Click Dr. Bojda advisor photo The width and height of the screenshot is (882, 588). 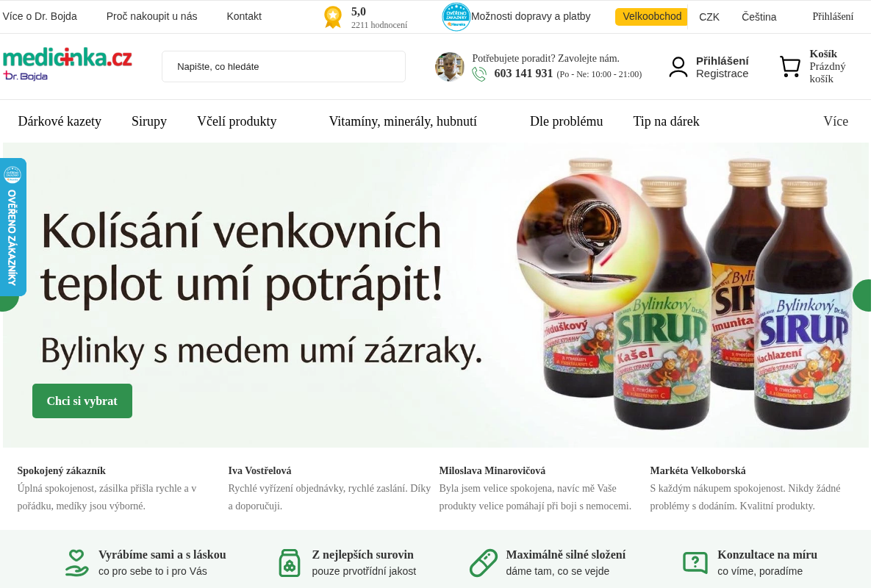(450, 67)
